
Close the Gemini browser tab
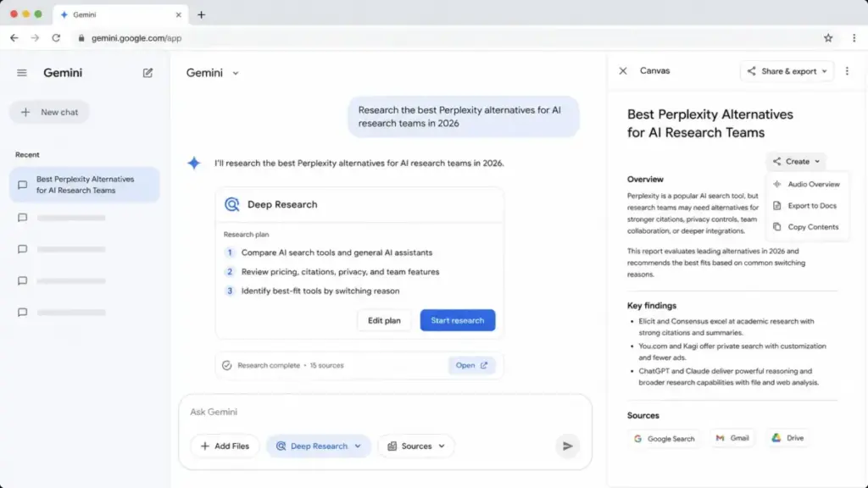click(178, 15)
